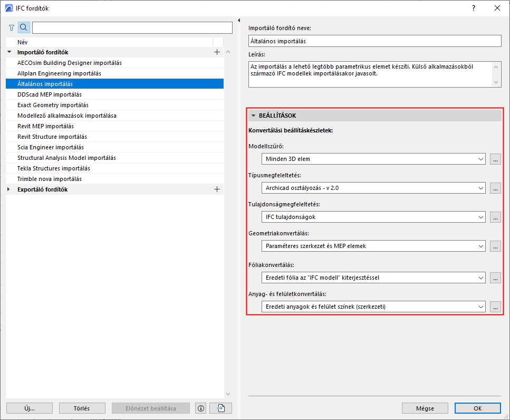The image size is (510, 420).
Task: Click the translator search input field
Action: click(132, 27)
